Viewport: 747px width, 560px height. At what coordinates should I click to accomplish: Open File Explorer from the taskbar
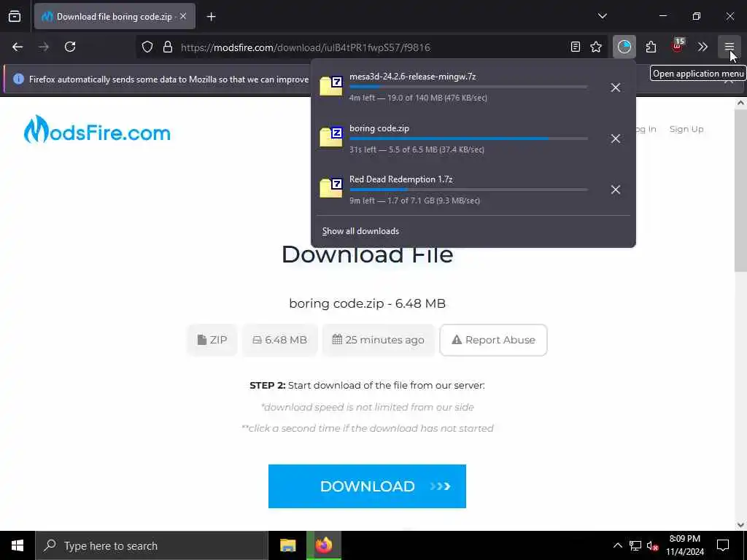click(287, 545)
